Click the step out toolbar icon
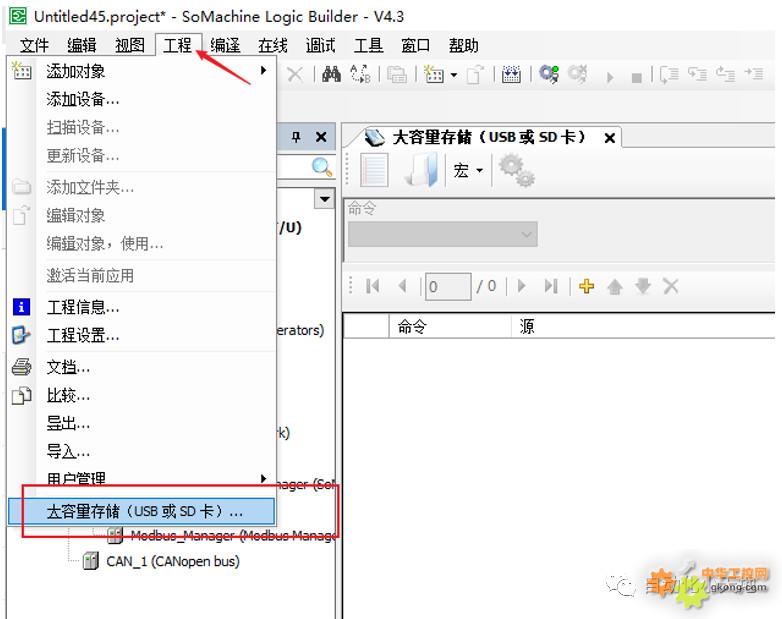Viewport: 782px width, 619px height. tap(726, 74)
